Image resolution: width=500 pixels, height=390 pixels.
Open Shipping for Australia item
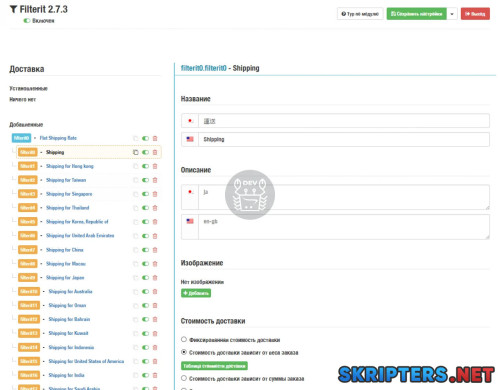70,291
